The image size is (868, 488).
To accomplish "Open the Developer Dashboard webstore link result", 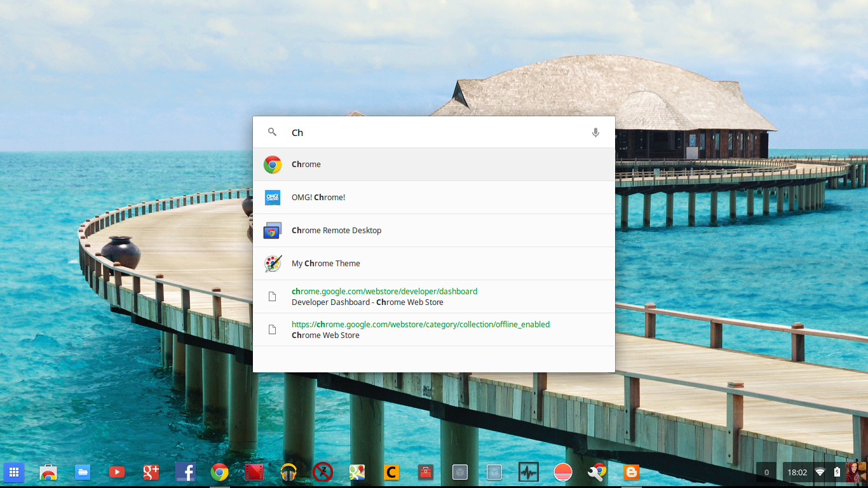I will [x=434, y=297].
